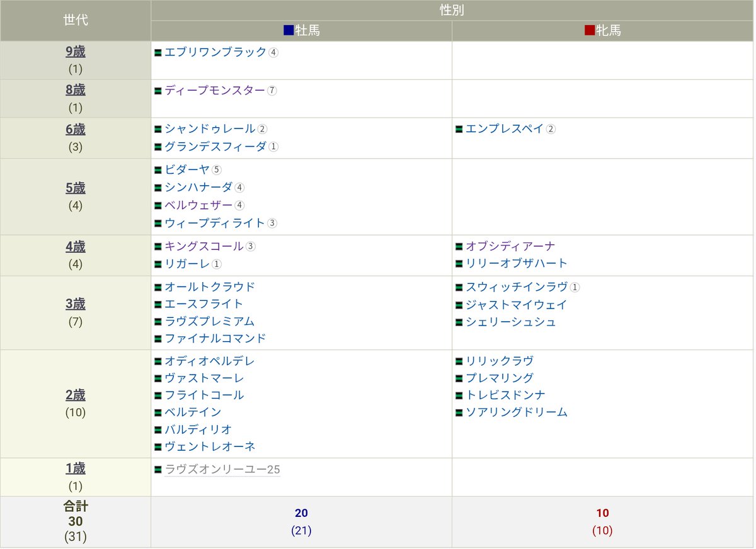Open horse ファイナルコマンド
This screenshot has height=549, width=756.
215,339
